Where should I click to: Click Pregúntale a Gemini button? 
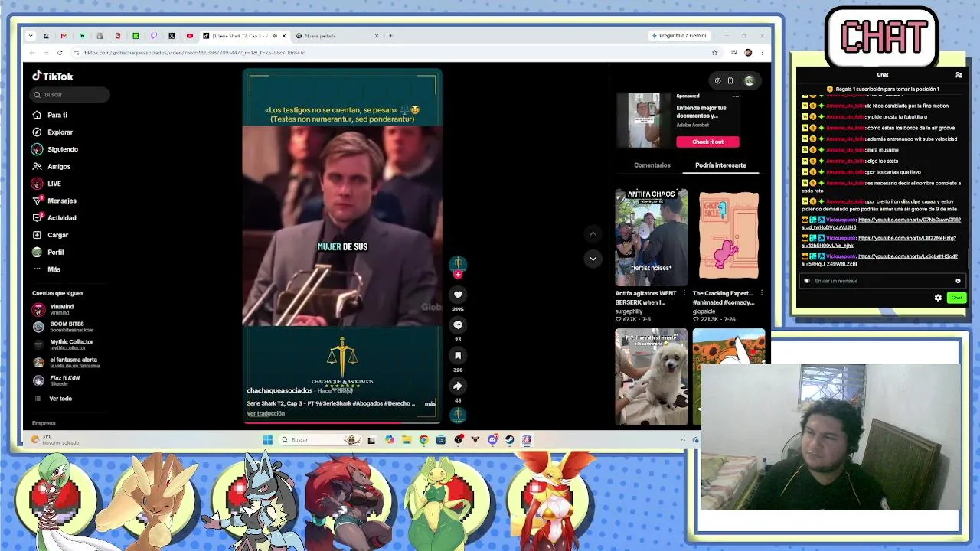tap(678, 36)
